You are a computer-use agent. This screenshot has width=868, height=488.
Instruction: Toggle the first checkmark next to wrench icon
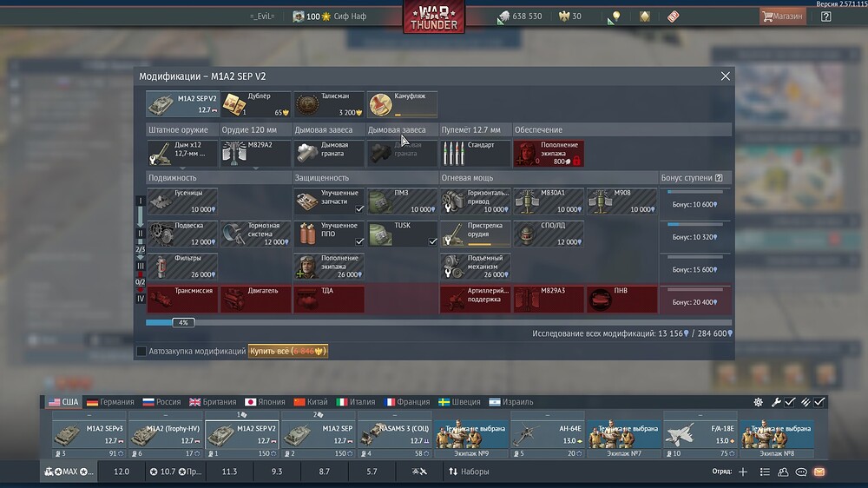pyautogui.click(x=790, y=402)
